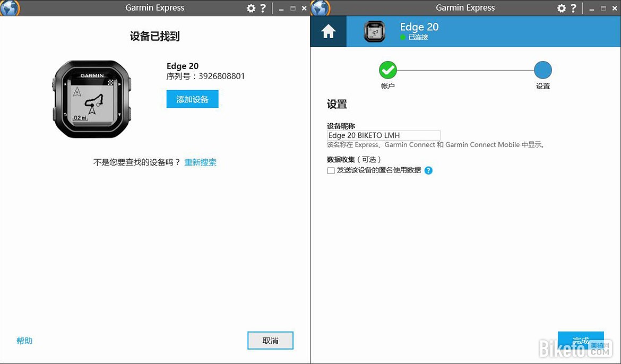The width and height of the screenshot is (621, 364).
Task: Click the blue help tooltip beside 数据收集
Action: point(428,170)
